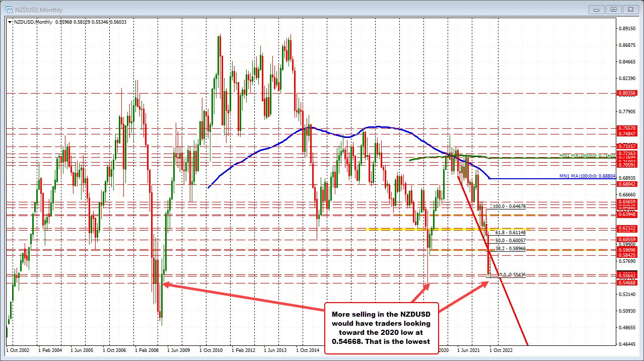
Task: Click the '1 Oct 2022' date axis label
Action: pos(503,350)
